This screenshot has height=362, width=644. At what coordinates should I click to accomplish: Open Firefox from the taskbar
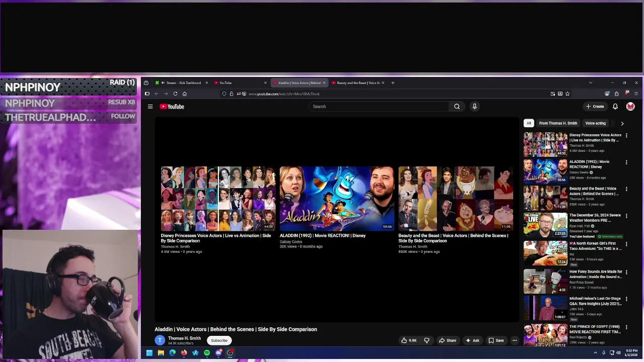[x=184, y=353]
